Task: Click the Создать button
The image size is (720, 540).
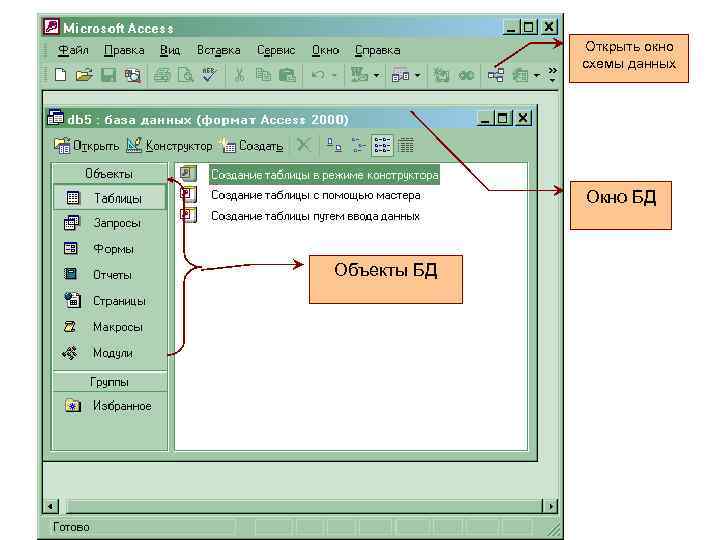Action: [x=251, y=146]
